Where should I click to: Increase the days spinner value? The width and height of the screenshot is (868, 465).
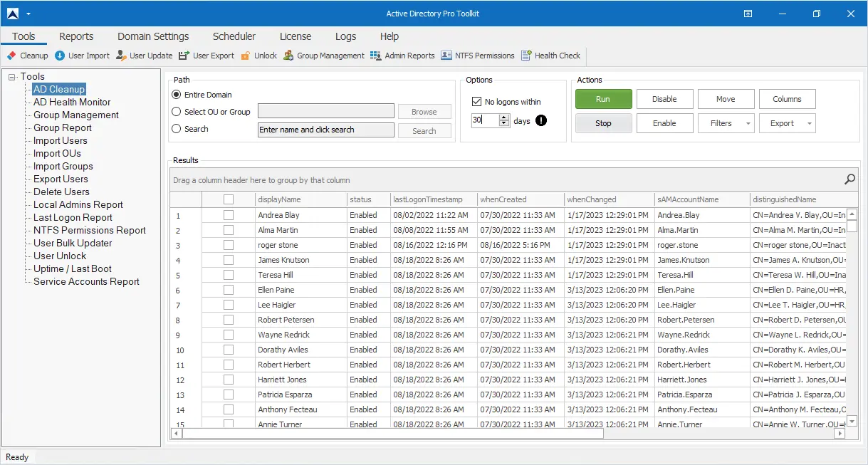[504, 117]
